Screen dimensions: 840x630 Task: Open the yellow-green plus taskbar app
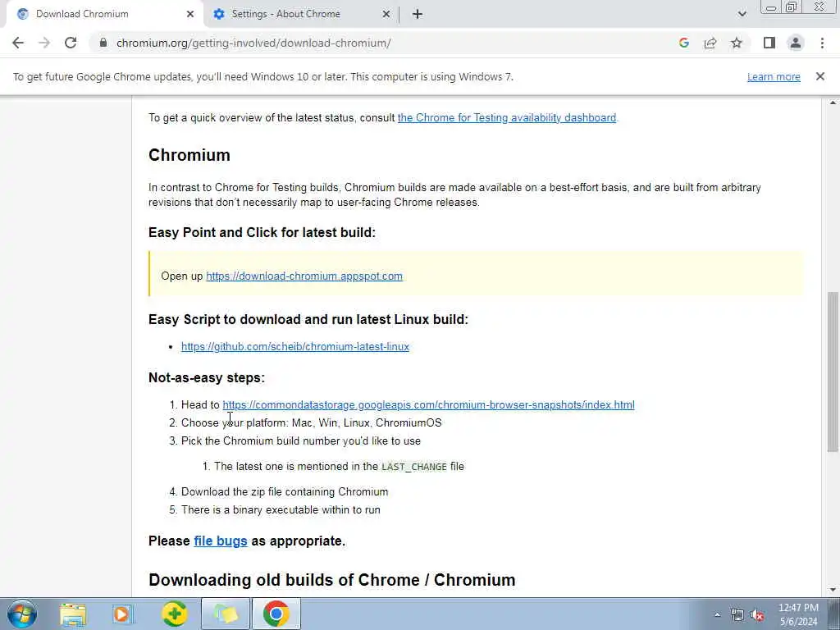point(175,614)
